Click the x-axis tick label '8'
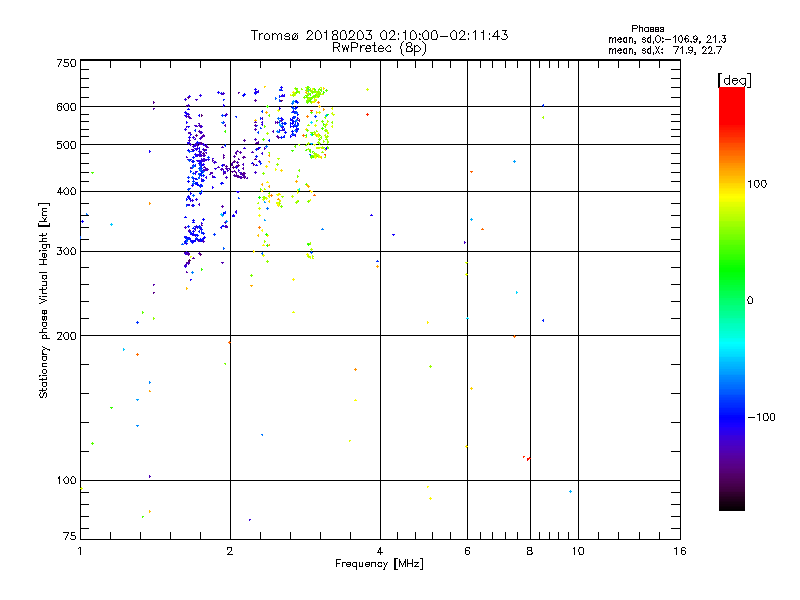Screen dimensions: 800x600 coord(530,551)
